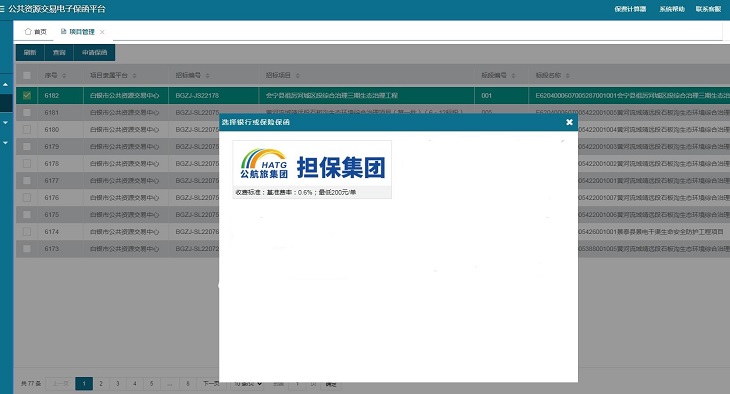Image resolution: width=730 pixels, height=394 pixels.
Task: Click 上一页 previous page button
Action: (61, 384)
